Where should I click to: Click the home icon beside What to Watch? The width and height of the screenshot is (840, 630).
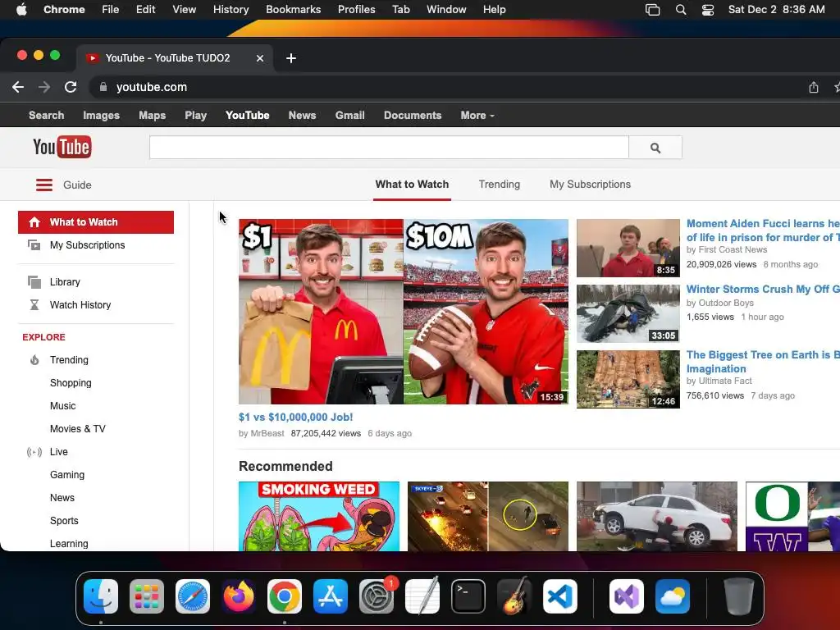(34, 222)
